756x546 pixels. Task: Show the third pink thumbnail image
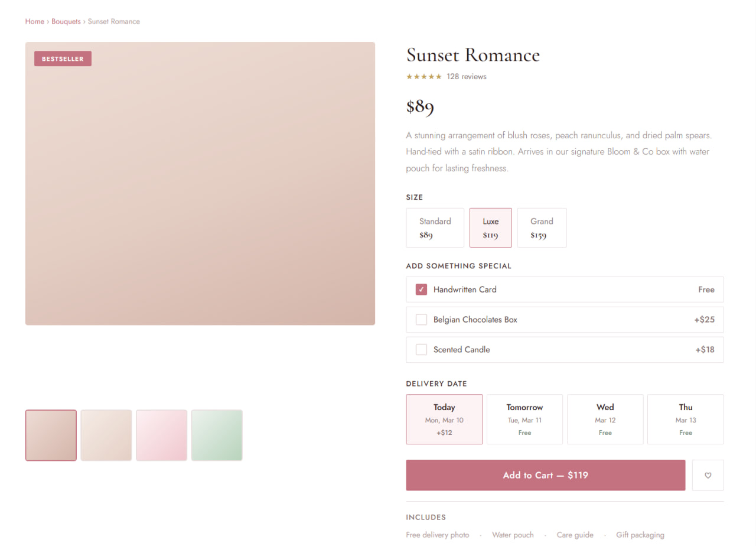[161, 435]
